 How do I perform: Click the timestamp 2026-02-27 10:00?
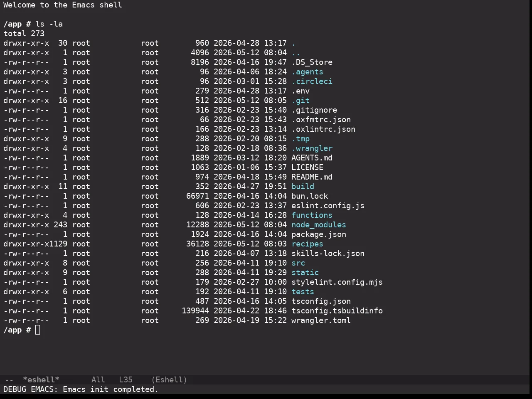pos(250,282)
